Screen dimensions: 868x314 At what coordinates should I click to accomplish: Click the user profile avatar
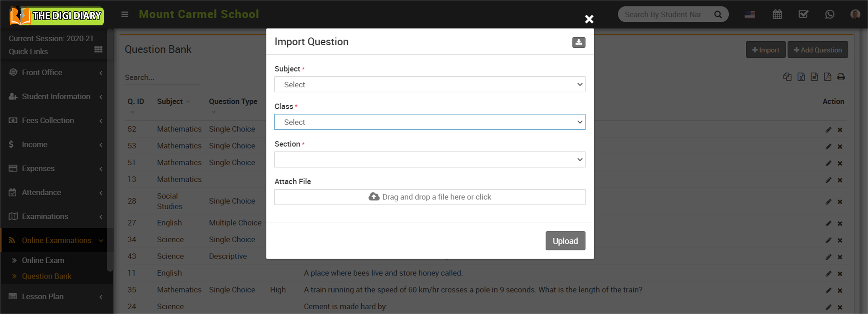(x=855, y=14)
